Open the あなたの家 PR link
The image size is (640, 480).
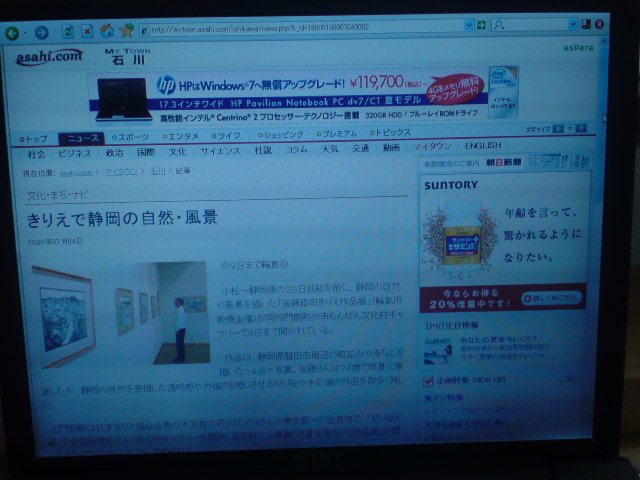[x=498, y=339]
